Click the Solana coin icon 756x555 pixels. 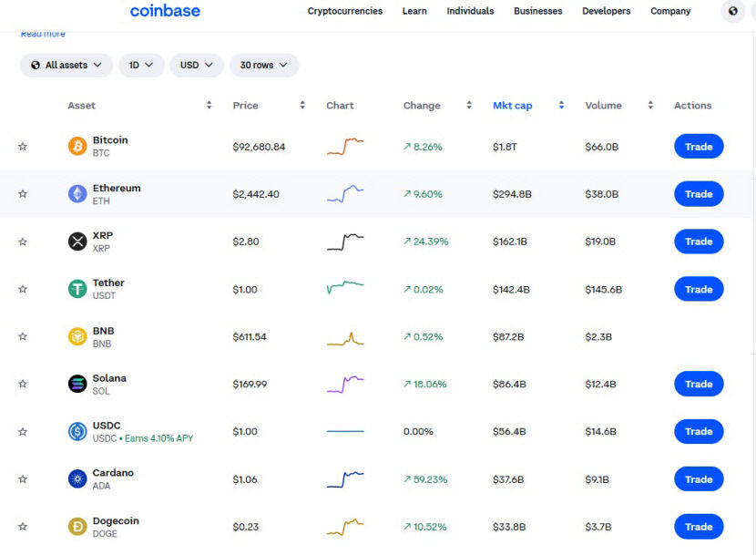pos(77,385)
